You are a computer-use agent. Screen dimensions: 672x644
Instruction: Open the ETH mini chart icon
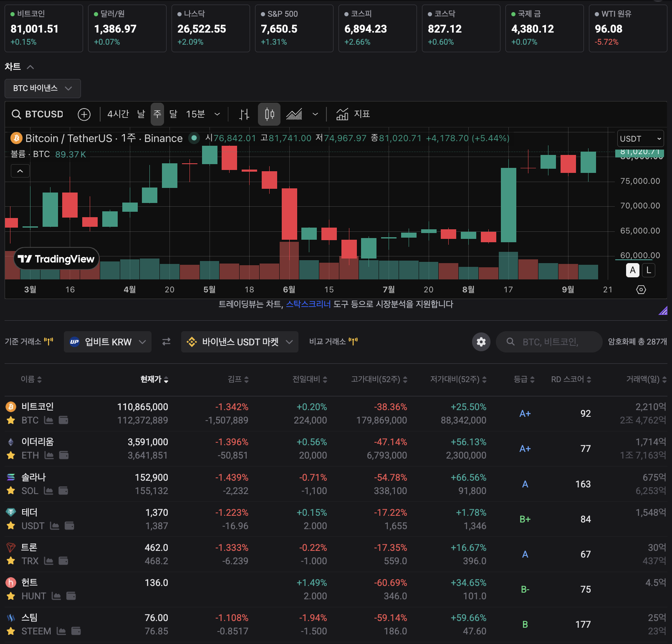tap(49, 455)
